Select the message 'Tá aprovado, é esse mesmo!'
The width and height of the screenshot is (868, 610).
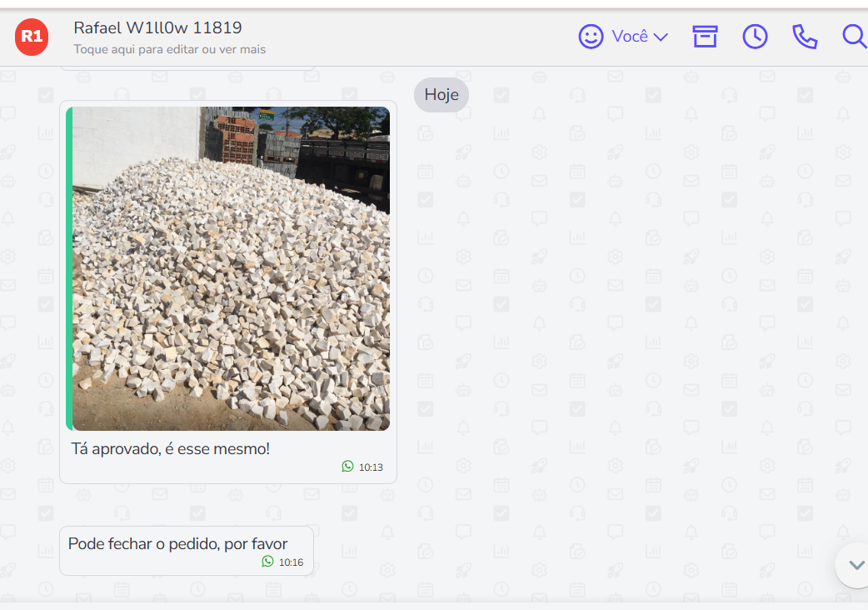coord(171,449)
